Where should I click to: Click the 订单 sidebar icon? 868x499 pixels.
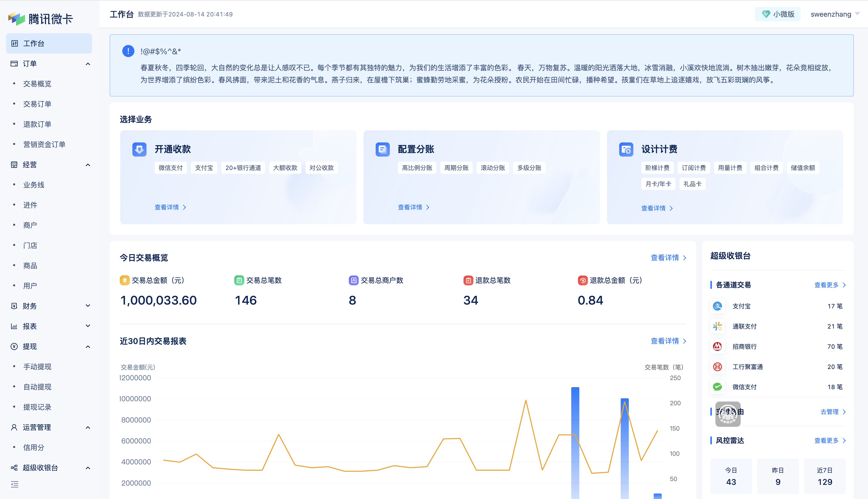pos(14,64)
